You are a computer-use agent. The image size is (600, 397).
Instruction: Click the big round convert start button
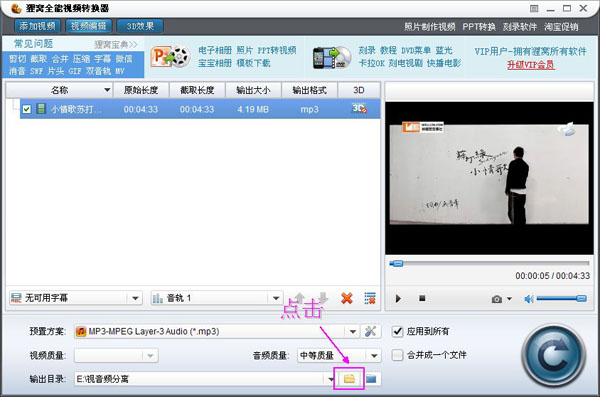554,356
